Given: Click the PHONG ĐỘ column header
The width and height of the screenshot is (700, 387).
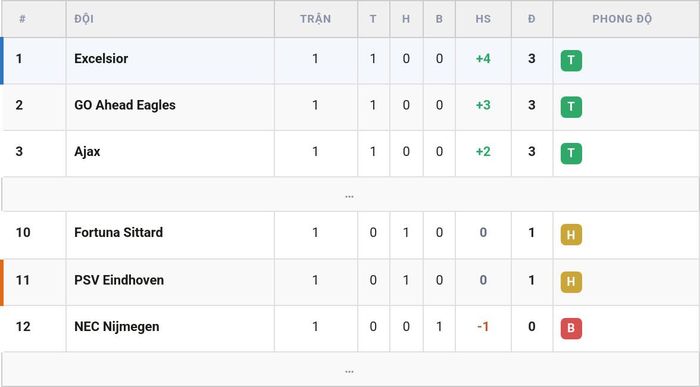Looking at the screenshot, I should [622, 19].
